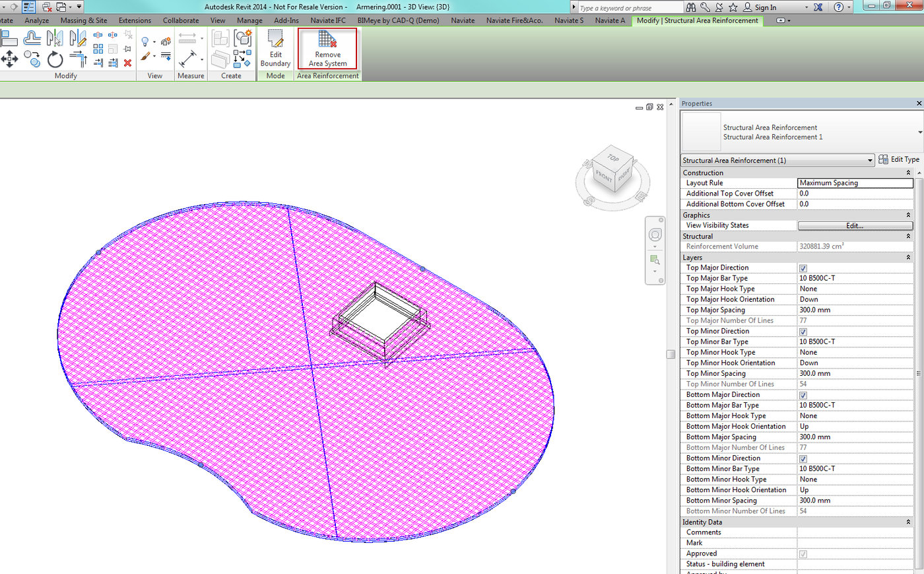
Task: Open Communication Center satellite dish icon
Action: click(x=719, y=7)
